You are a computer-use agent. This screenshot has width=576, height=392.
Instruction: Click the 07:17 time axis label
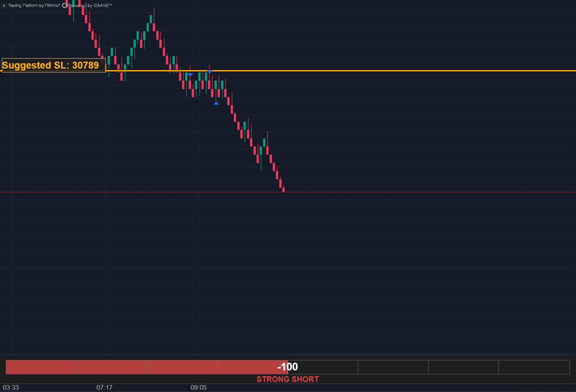(105, 387)
